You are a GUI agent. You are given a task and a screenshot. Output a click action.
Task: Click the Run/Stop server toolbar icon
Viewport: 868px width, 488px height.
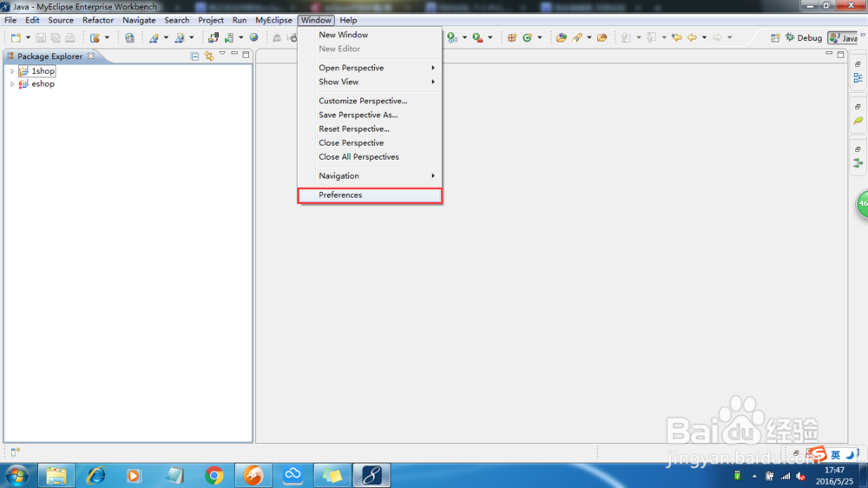click(229, 37)
